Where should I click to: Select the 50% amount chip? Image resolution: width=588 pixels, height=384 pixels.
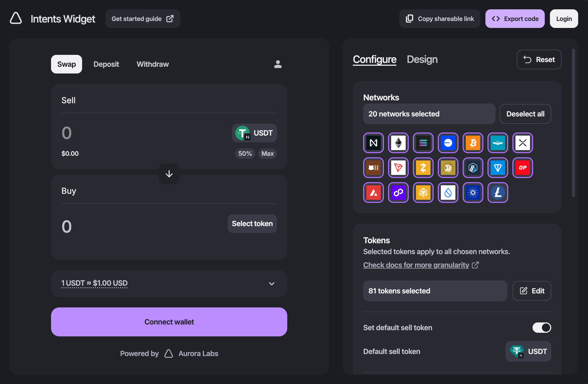245,153
